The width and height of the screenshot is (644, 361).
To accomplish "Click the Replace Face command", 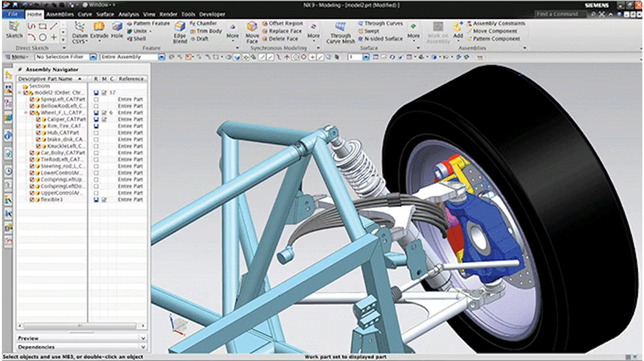I will click(282, 31).
